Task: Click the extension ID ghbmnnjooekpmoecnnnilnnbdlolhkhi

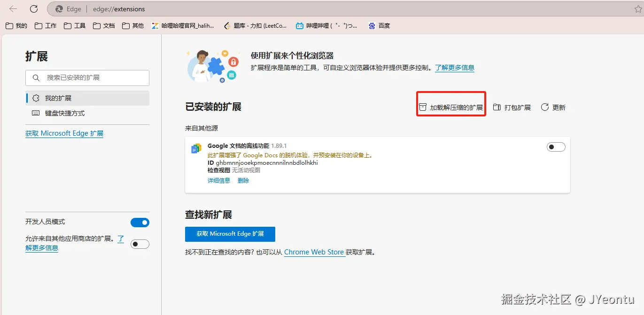Action: [x=267, y=163]
